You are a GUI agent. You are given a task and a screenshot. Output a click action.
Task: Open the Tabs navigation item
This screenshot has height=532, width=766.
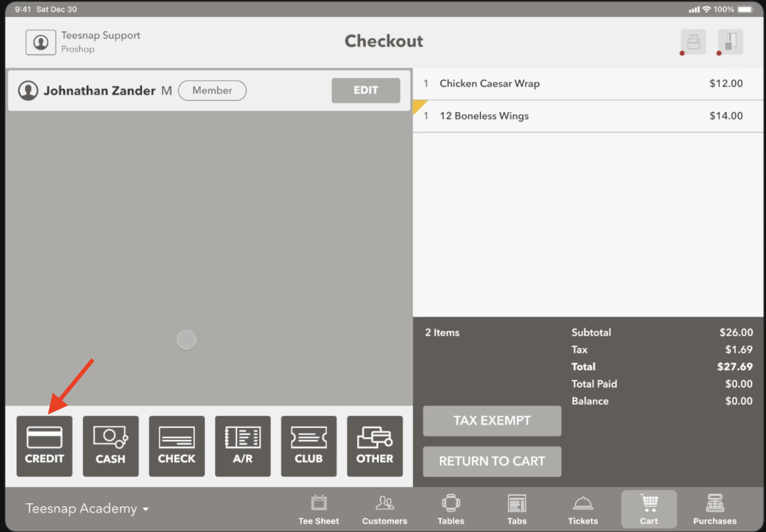[x=517, y=509]
